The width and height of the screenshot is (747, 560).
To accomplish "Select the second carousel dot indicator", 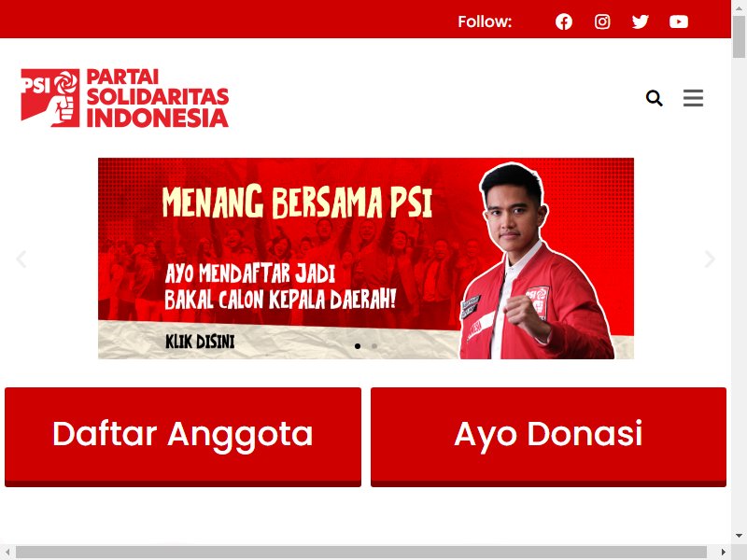I will [x=374, y=346].
